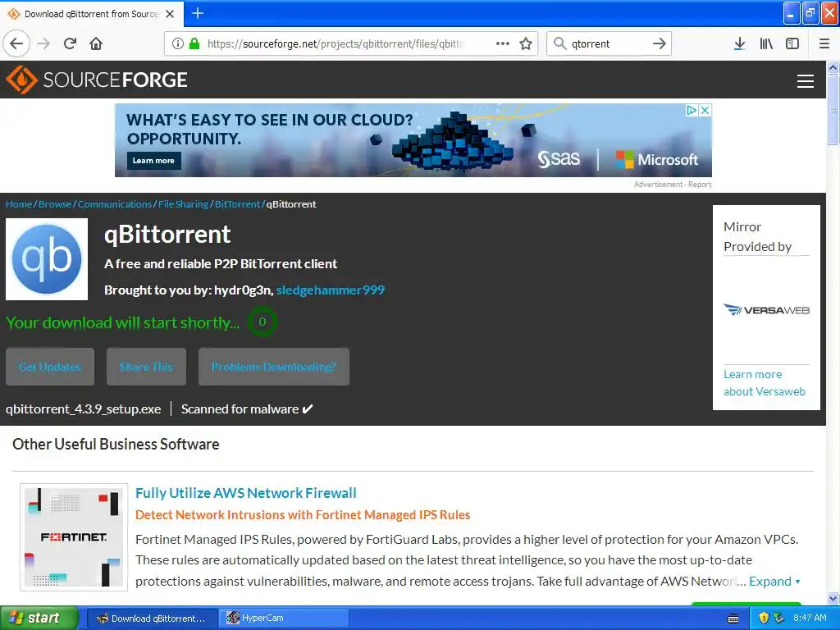Open BitTorrent breadcrumb link
The image size is (840, 630).
[x=237, y=204]
